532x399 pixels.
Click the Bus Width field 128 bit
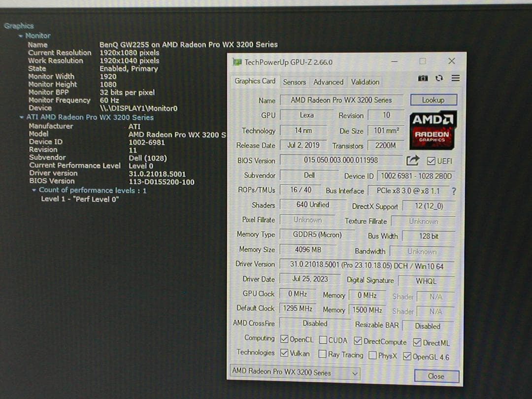coord(428,236)
